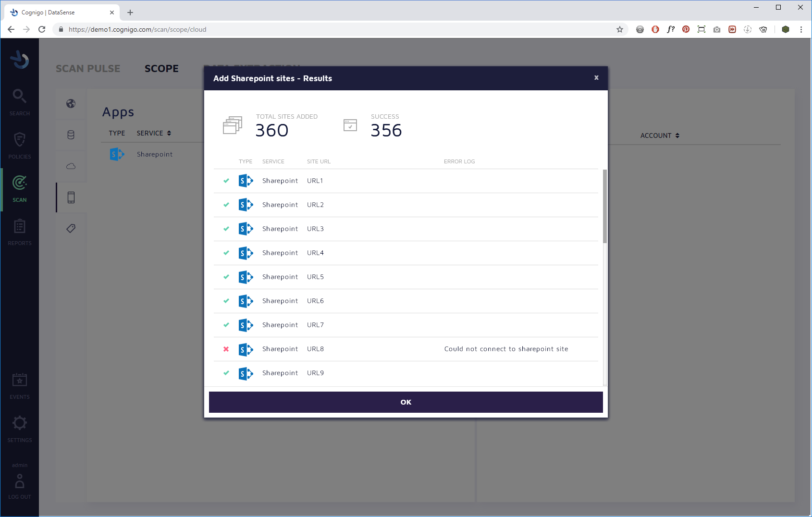Bookmark this page with the star icon

620,29
